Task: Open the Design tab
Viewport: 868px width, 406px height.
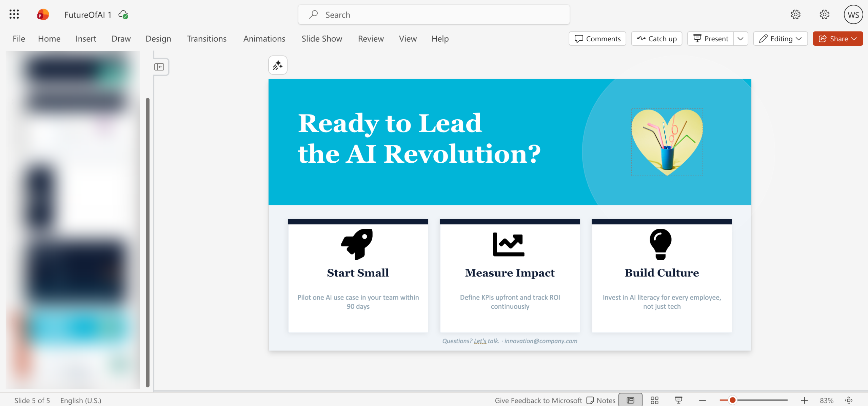Action: 158,39
